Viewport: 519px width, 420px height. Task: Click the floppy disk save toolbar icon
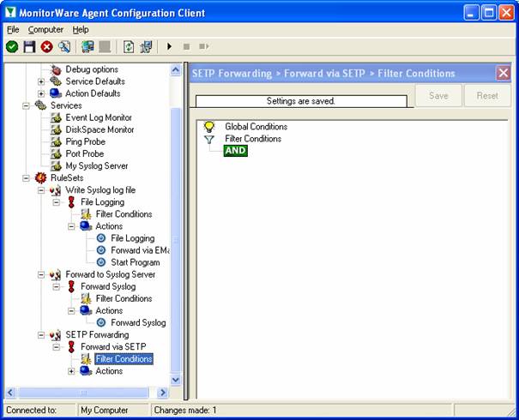coord(29,46)
